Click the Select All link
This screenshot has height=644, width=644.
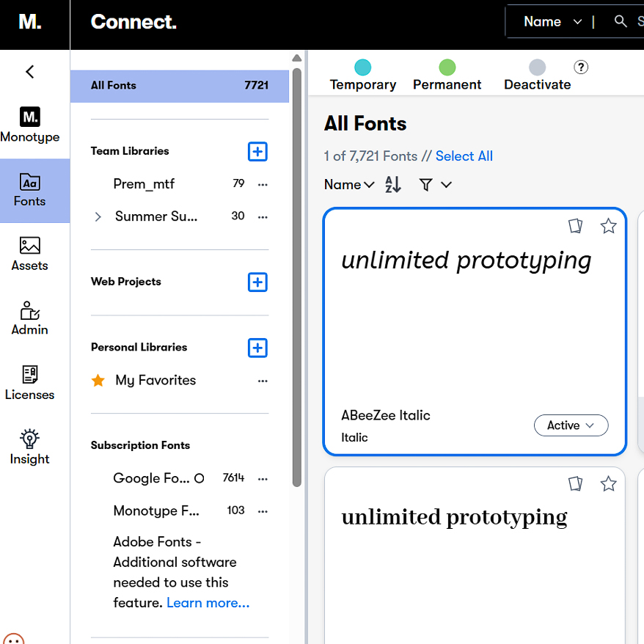click(464, 156)
